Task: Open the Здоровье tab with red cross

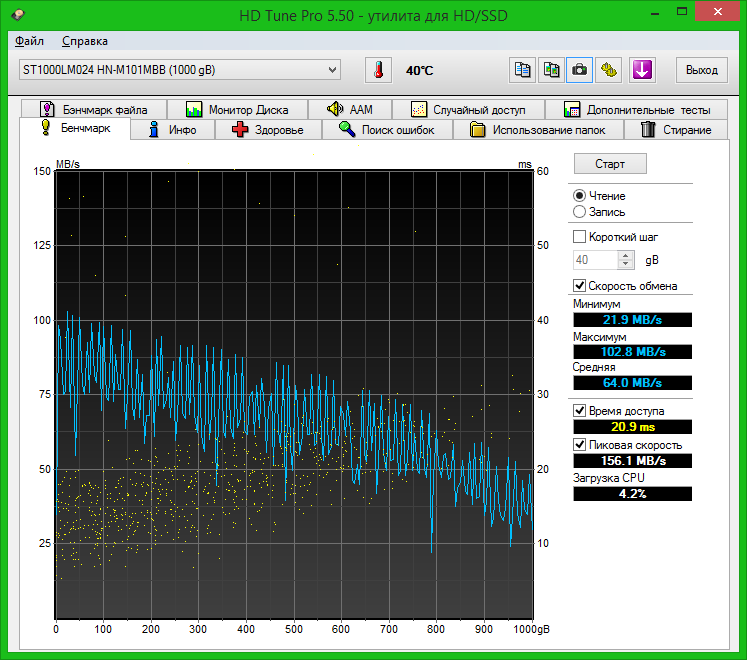Action: click(267, 130)
